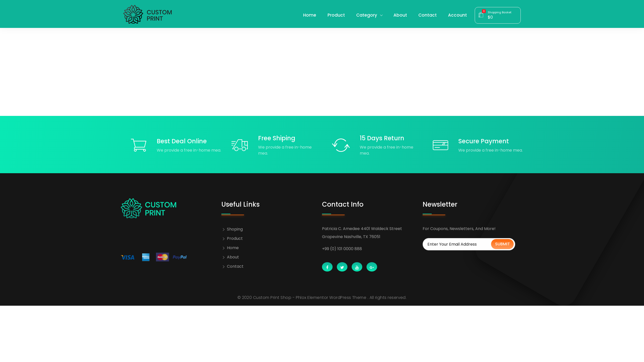Click the delivery truck Free Shiping icon
This screenshot has width=644, height=362.
coord(239,145)
